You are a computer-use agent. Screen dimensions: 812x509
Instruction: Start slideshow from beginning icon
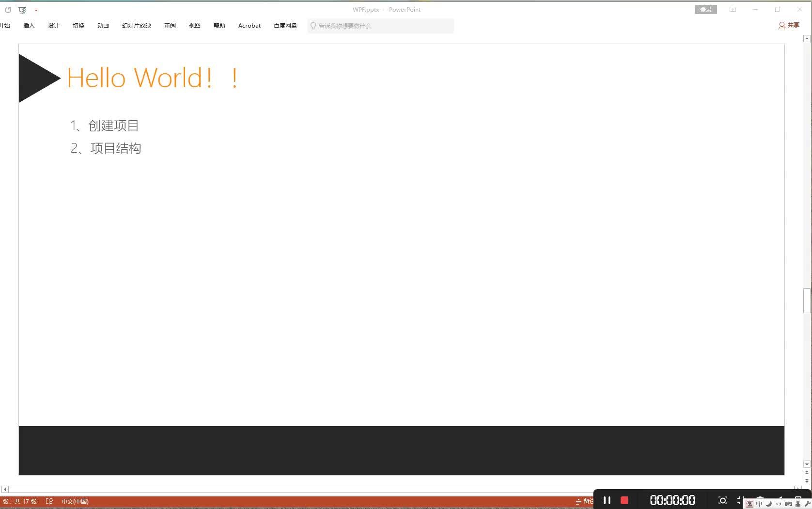(x=22, y=10)
